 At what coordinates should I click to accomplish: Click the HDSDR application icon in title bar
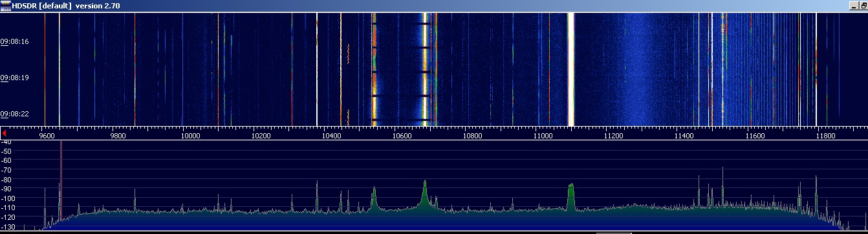click(x=6, y=5)
